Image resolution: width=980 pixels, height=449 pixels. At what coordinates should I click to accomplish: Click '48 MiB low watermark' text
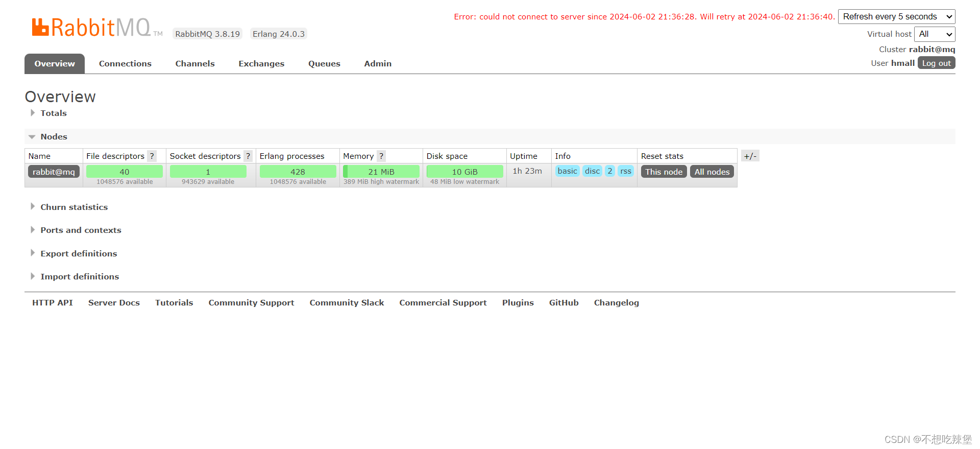pos(464,182)
